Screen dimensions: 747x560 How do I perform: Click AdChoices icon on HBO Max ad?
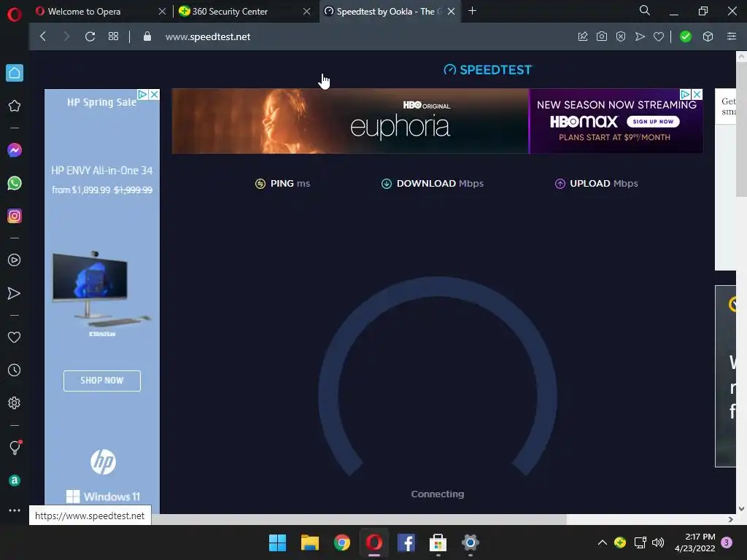[x=685, y=94]
